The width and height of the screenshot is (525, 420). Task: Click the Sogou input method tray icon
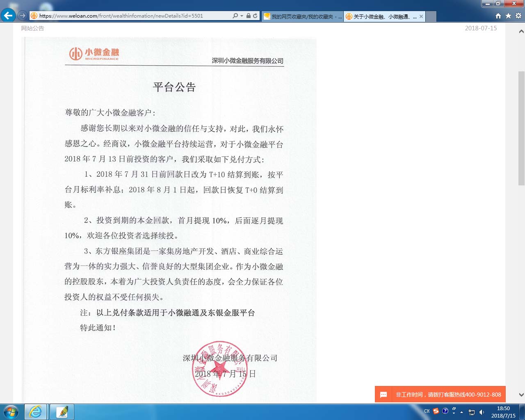point(436,411)
